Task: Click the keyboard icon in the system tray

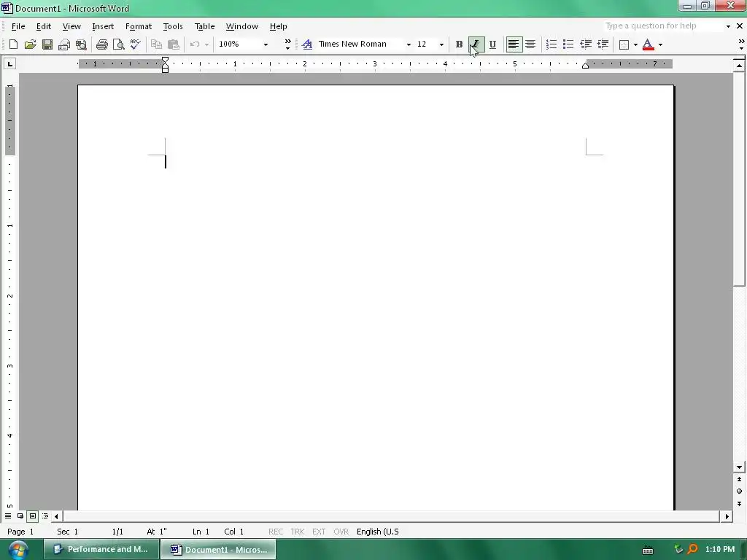Action: pos(648,550)
